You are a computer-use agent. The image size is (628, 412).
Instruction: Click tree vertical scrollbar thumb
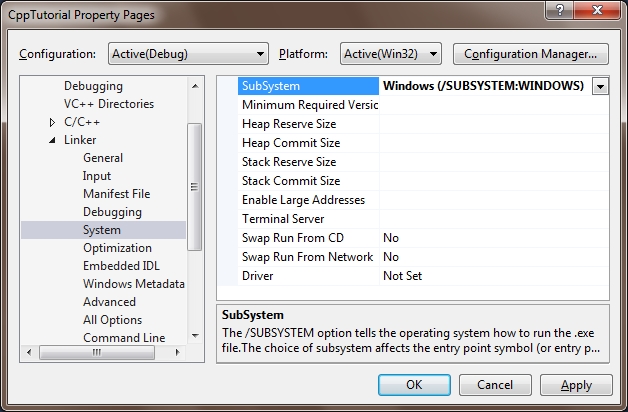[195, 187]
